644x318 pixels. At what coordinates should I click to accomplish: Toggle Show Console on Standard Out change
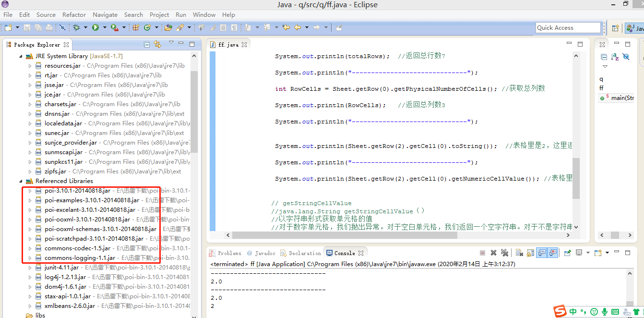[x=542, y=253]
